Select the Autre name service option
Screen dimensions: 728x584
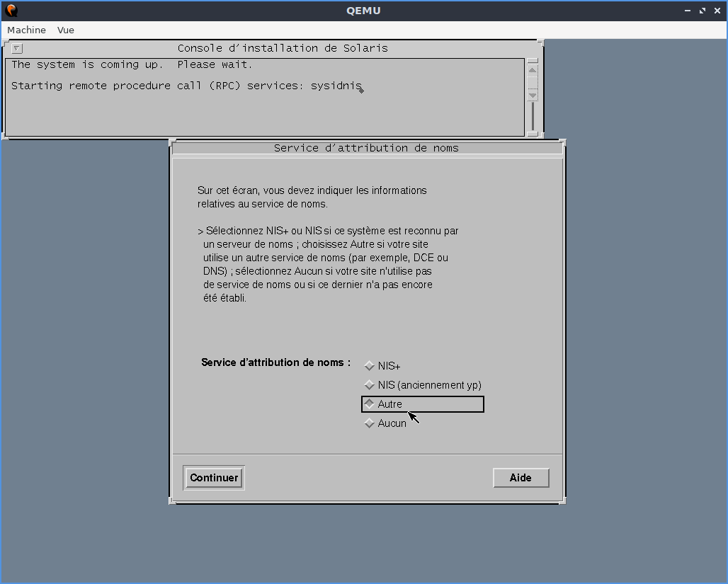[423, 404]
